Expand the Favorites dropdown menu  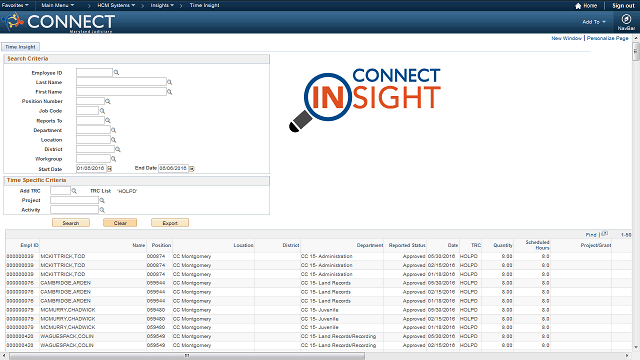15,5
